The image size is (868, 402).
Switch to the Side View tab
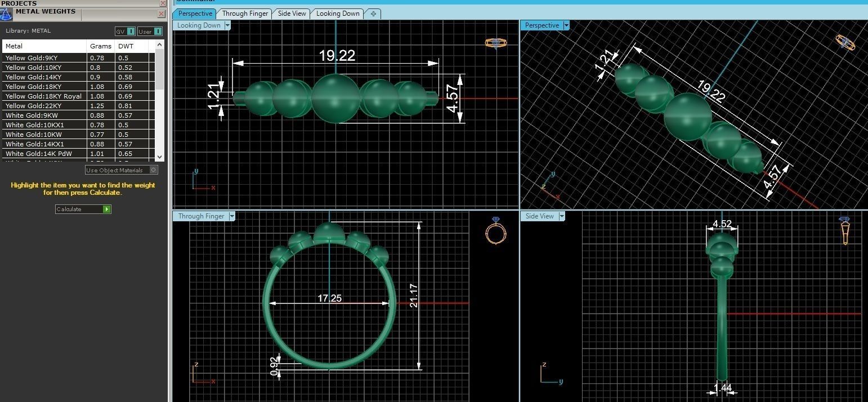click(x=292, y=14)
